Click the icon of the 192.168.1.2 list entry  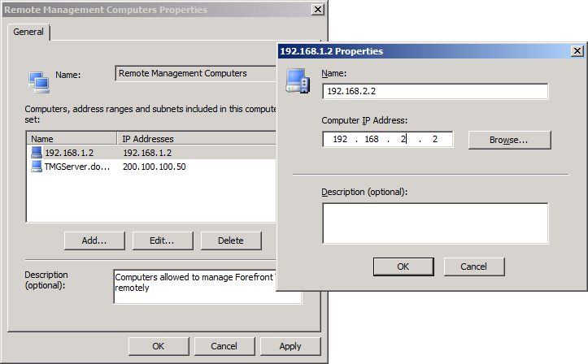[x=37, y=152]
